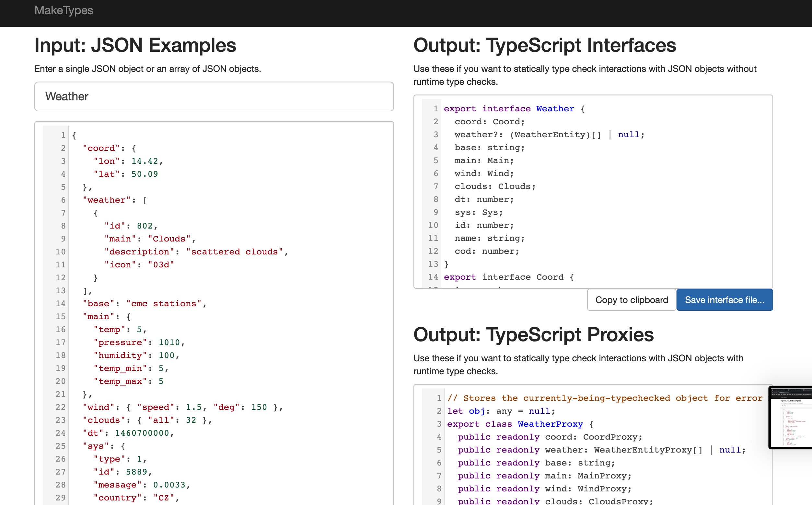Click the null keyword on weather? line
The width and height of the screenshot is (812, 505).
(629, 135)
